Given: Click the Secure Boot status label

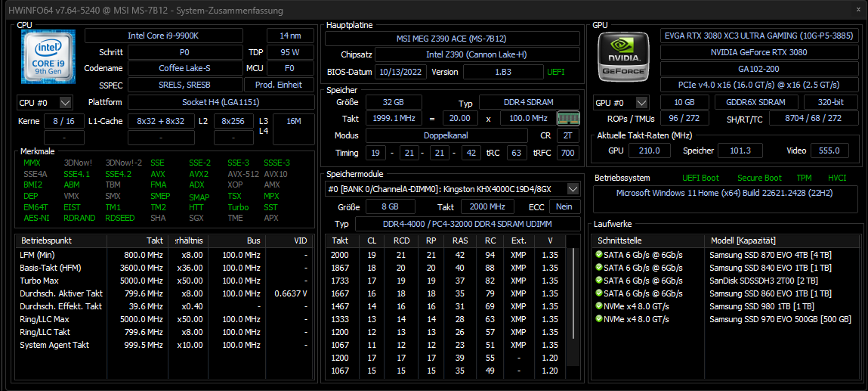Looking at the screenshot, I should (759, 178).
